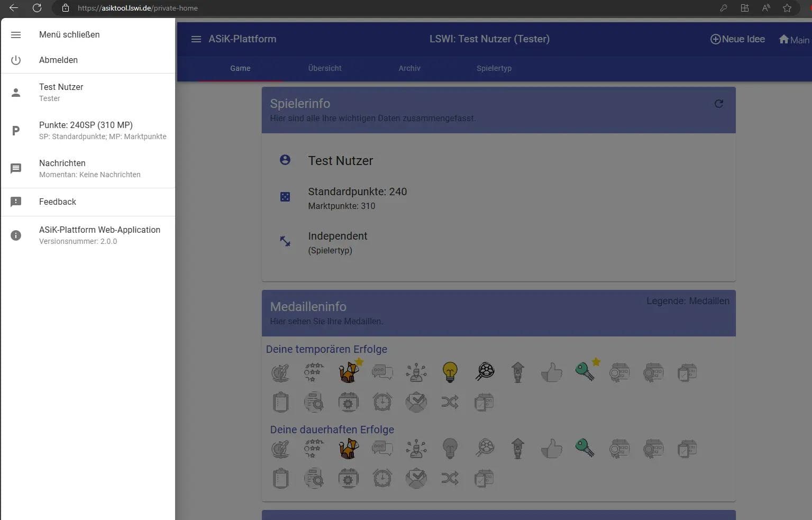Click the ASiK-Plattform Web-Application info item
The image size is (812, 520).
pos(99,235)
